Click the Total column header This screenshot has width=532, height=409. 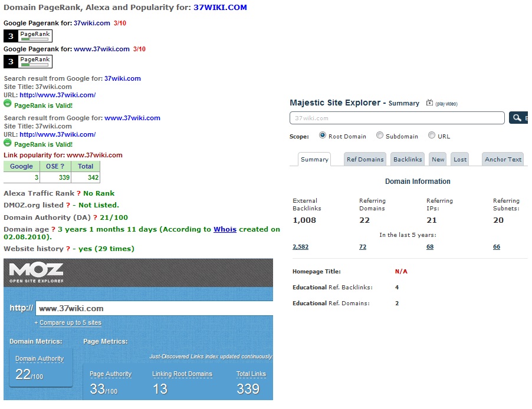pos(86,166)
